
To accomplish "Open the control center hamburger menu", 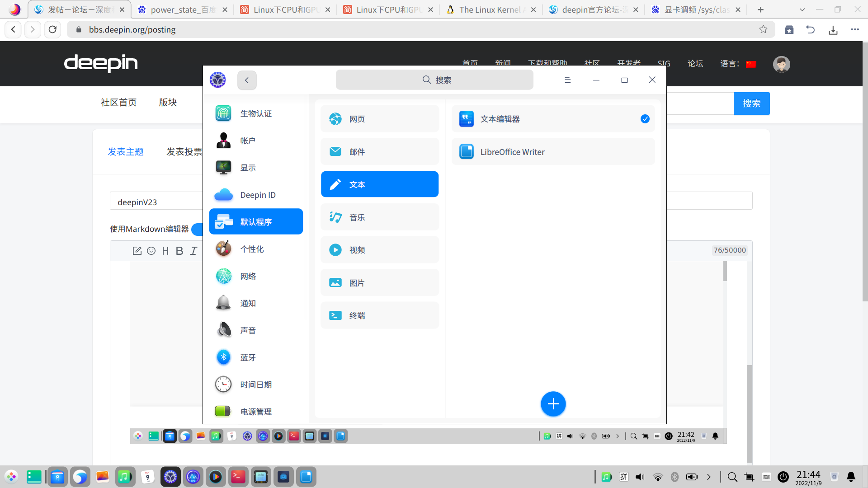I will pos(567,80).
